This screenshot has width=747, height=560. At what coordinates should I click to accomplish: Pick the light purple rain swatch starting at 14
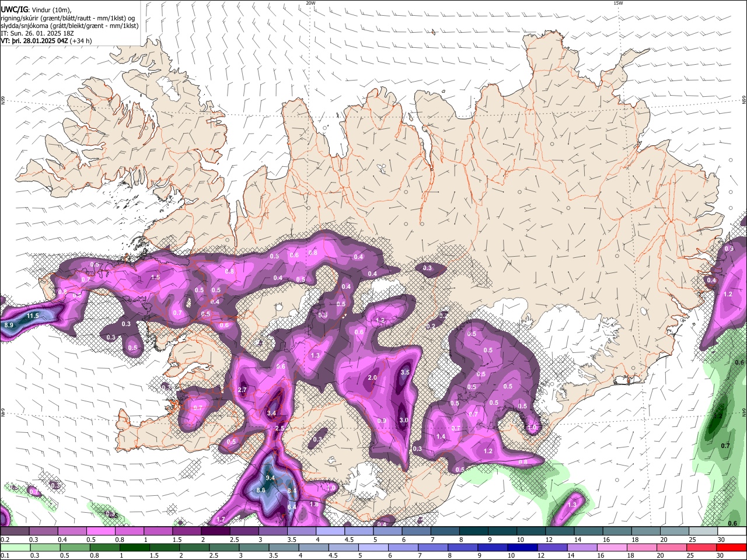coord(582,547)
